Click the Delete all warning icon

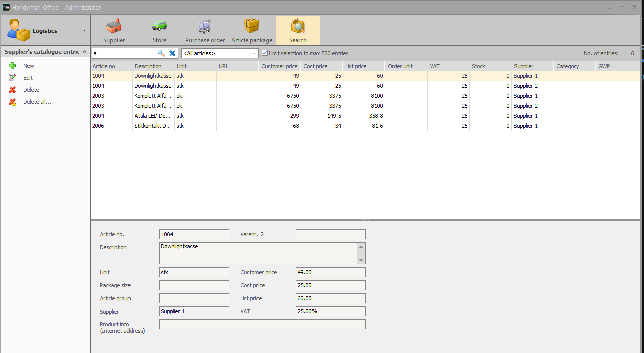[13, 102]
